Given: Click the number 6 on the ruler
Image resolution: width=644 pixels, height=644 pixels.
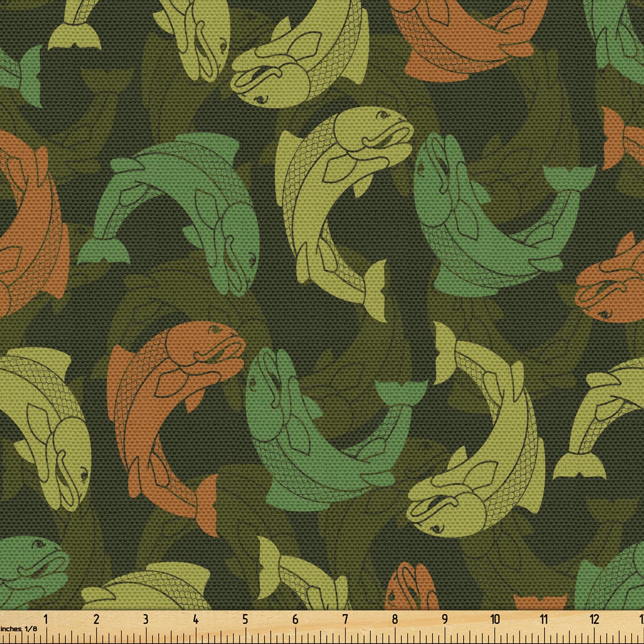Looking at the screenshot, I should [295, 619].
